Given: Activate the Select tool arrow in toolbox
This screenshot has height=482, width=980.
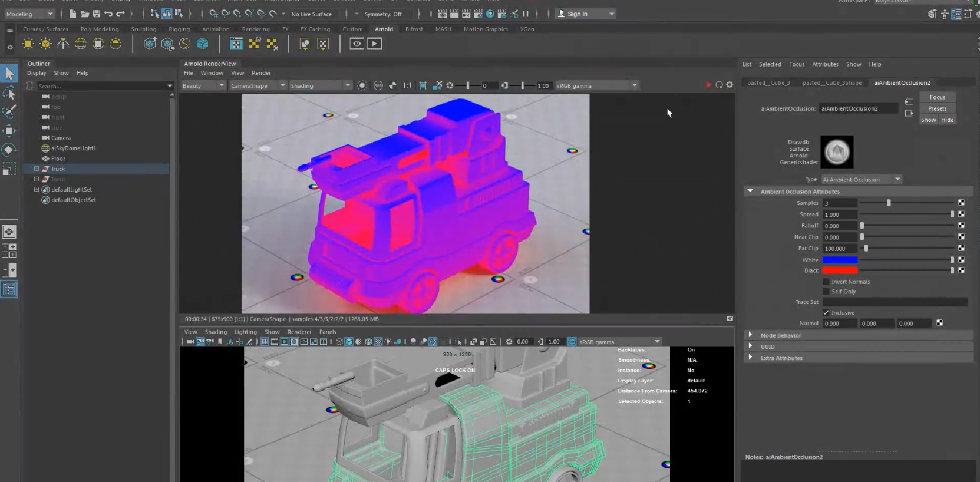Looking at the screenshot, I should (9, 74).
